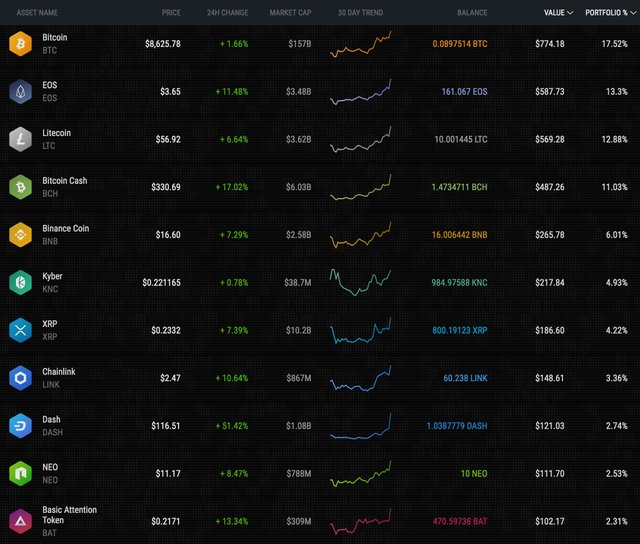
Task: Click the MARKET CAP column header
Action: pos(290,13)
